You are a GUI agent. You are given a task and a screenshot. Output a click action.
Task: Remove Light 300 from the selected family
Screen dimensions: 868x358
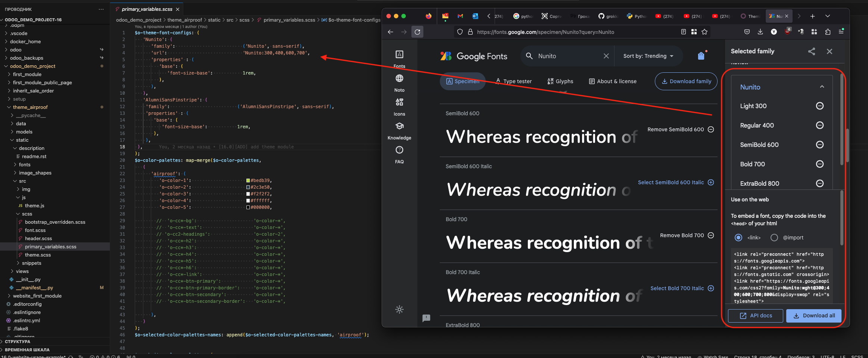pos(820,106)
